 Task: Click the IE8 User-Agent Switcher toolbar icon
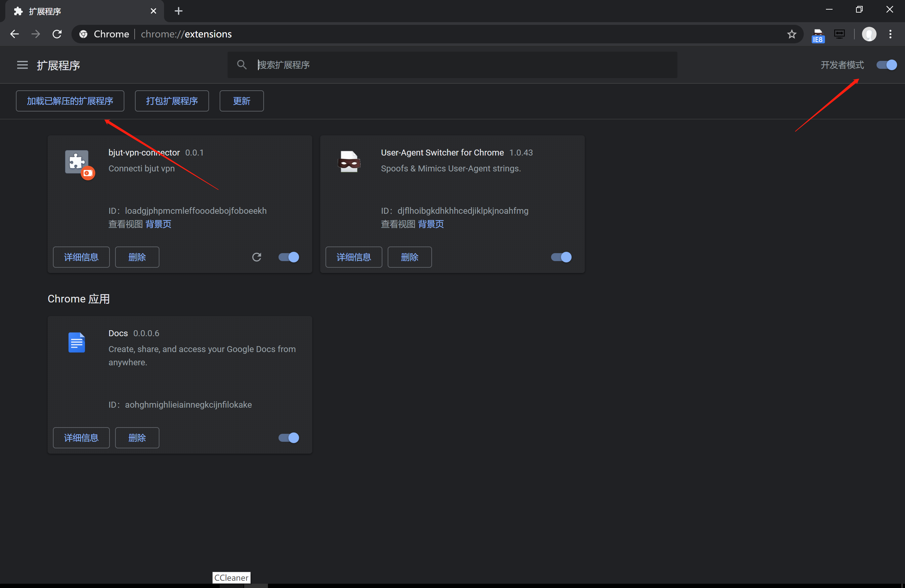pos(818,35)
